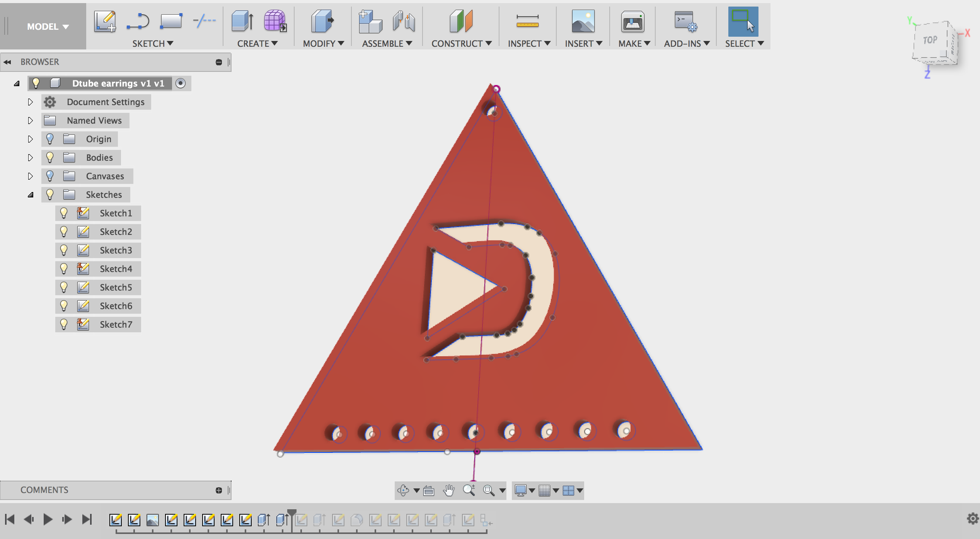The image size is (980, 539).
Task: Click the Create Sketch icon
Action: coord(105,21)
